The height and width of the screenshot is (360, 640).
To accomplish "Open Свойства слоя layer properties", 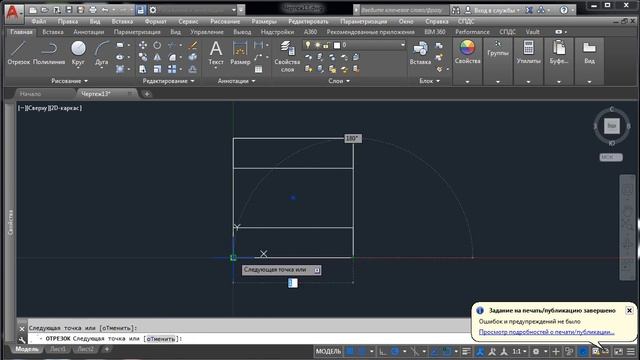I will (x=287, y=56).
